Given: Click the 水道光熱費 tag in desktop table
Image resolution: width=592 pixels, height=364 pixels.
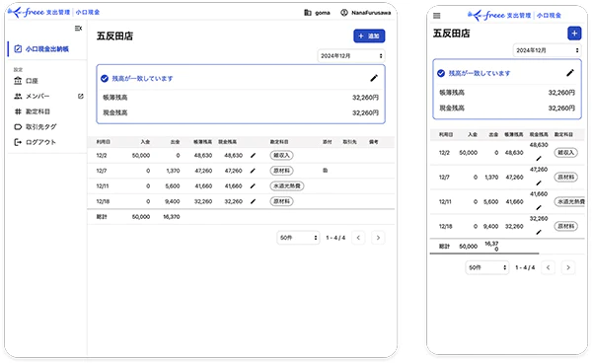Looking at the screenshot, I should pos(287,185).
